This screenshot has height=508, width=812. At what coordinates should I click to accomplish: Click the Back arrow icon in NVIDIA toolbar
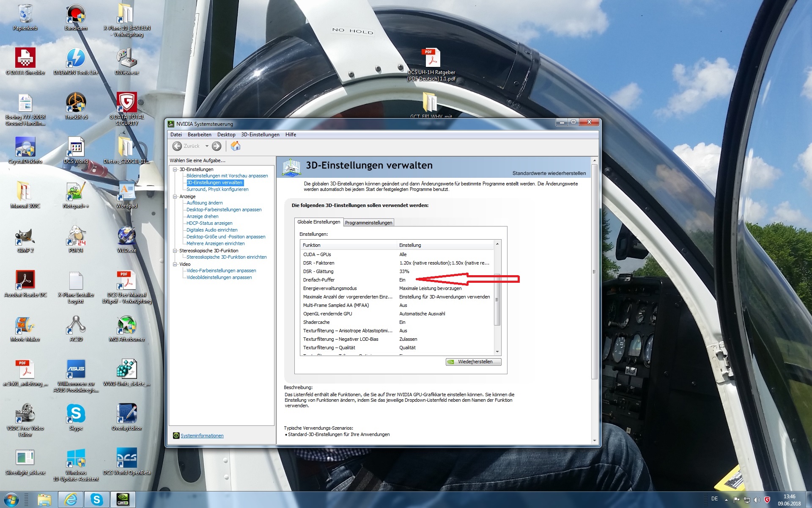177,146
